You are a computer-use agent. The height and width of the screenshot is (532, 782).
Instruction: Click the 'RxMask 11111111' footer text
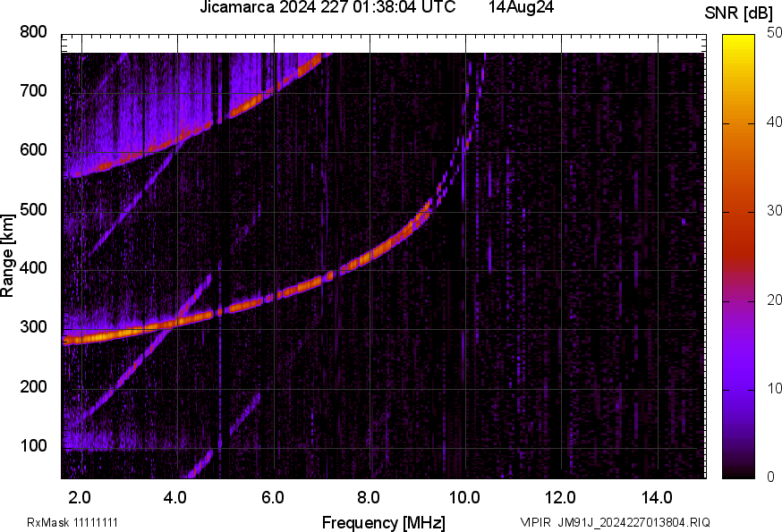click(72, 523)
